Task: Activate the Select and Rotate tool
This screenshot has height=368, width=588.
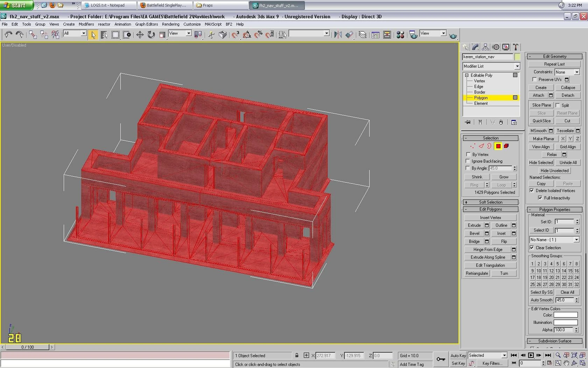Action: click(x=151, y=35)
